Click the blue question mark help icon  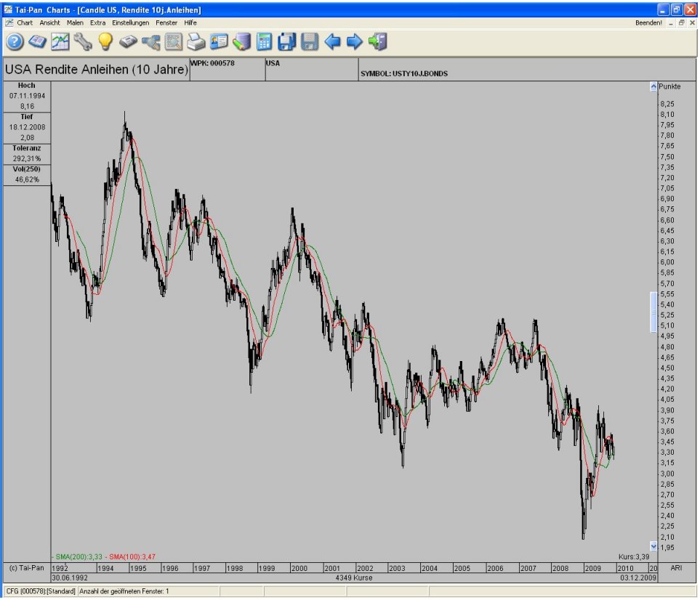click(x=15, y=42)
